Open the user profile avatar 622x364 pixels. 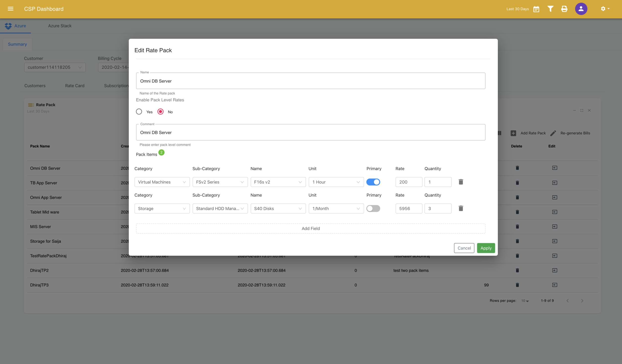tap(581, 9)
